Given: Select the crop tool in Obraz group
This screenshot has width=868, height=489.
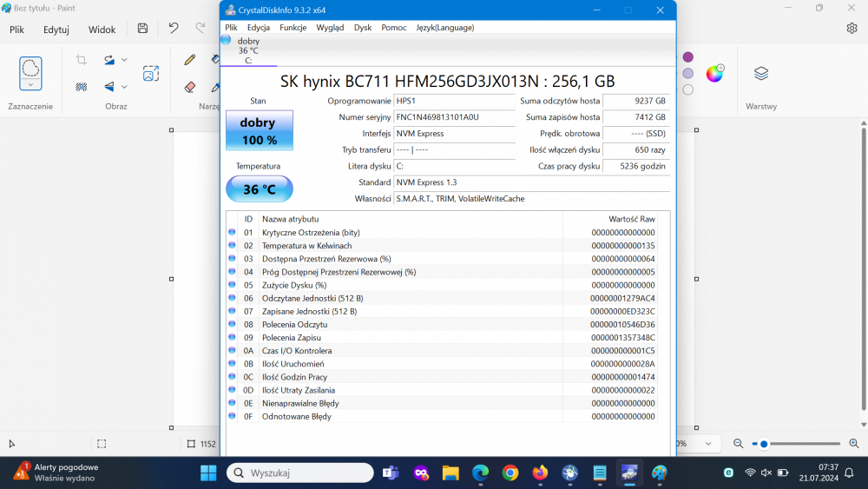Looking at the screenshot, I should 81,60.
